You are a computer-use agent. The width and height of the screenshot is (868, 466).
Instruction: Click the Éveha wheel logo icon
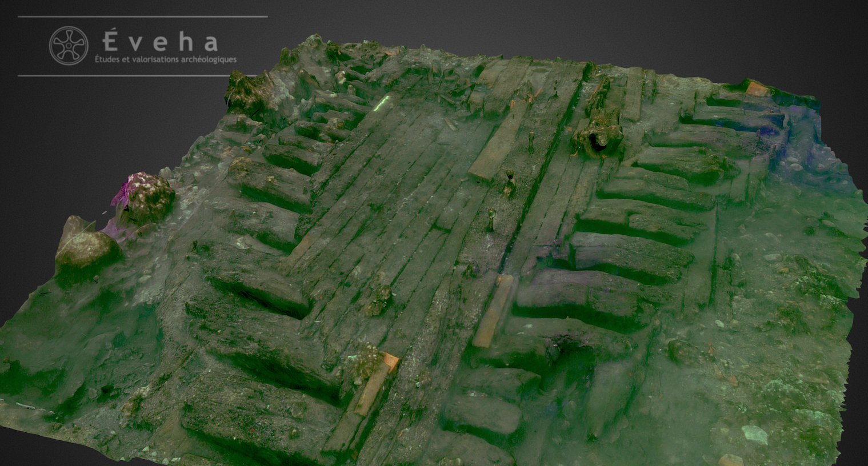point(69,45)
